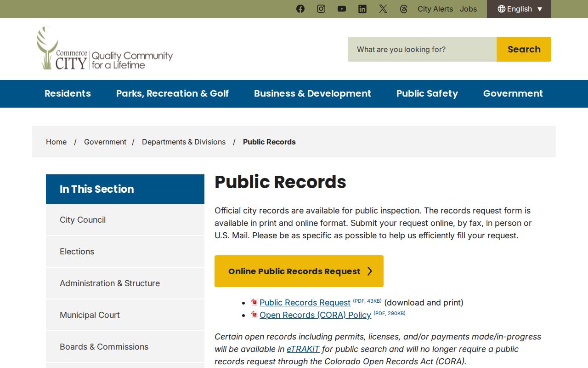588x368 pixels.
Task: Focus the 'What are you looking for?' search field
Action: (x=422, y=49)
